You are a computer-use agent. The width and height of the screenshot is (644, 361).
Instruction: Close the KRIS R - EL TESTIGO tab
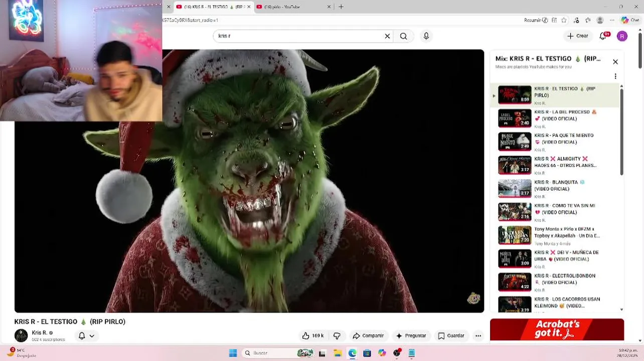coord(249,7)
